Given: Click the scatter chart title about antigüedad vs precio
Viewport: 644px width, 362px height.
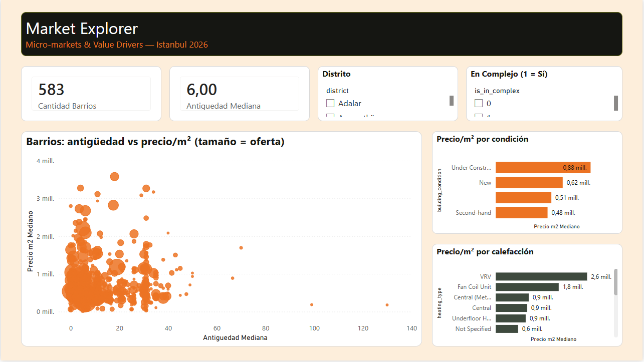Looking at the screenshot, I should (155, 142).
